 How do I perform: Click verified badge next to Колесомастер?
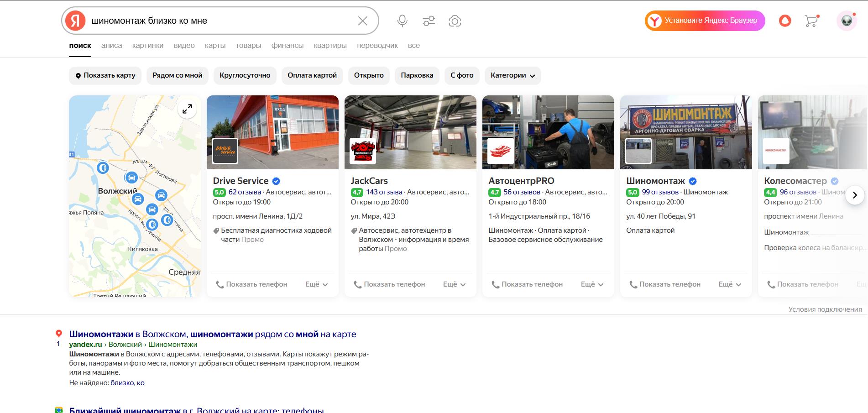[x=835, y=181]
